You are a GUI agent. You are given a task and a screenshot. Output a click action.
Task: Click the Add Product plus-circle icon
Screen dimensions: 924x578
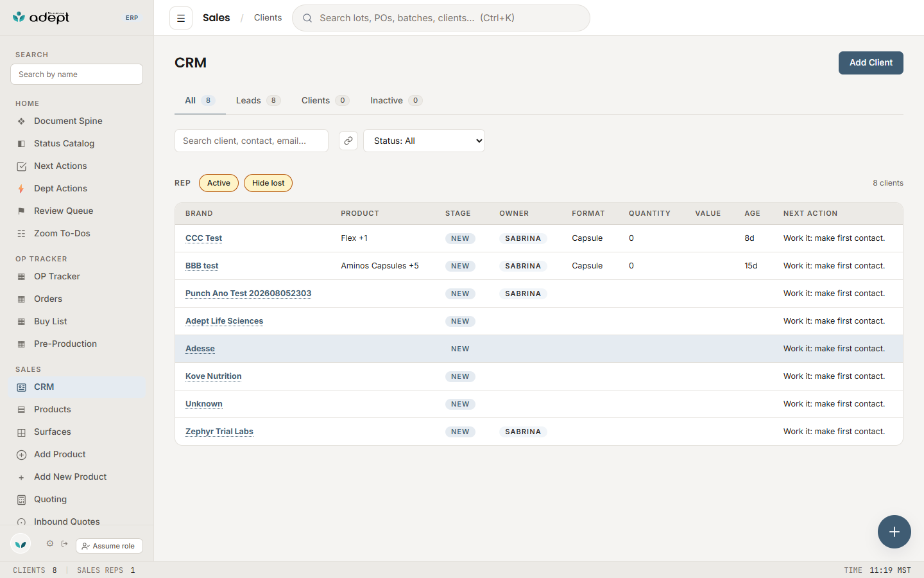point(21,455)
